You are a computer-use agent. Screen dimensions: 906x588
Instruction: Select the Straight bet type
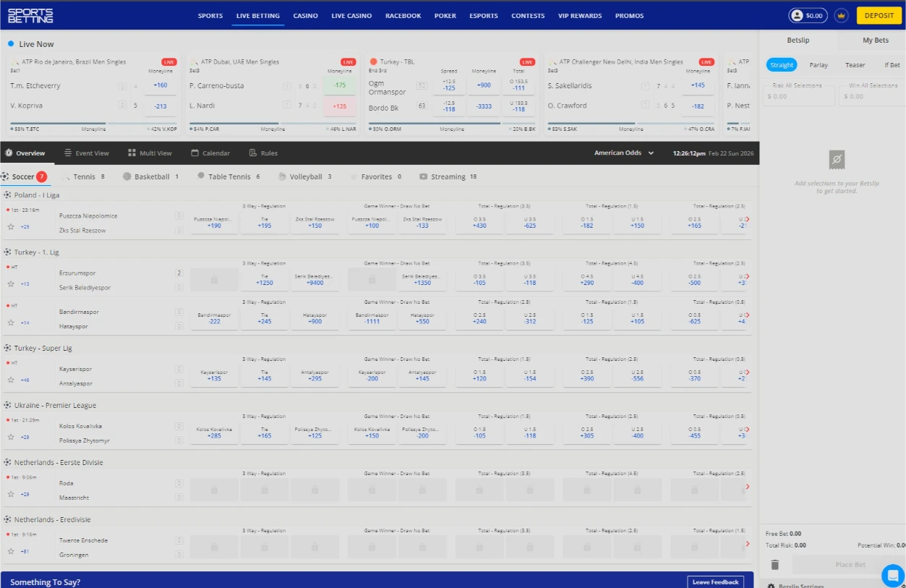click(x=782, y=65)
